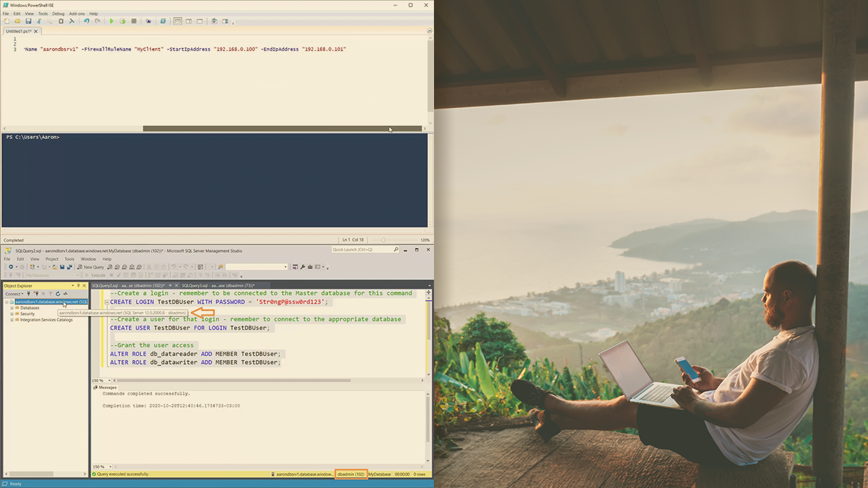Close the Object Explorer panel
The width and height of the screenshot is (868, 488).
(x=85, y=286)
